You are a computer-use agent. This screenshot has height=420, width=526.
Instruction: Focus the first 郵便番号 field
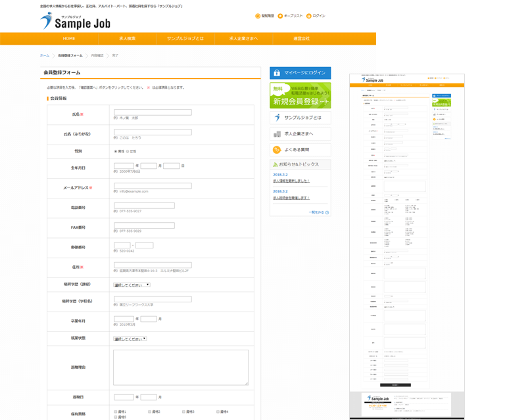(x=122, y=245)
